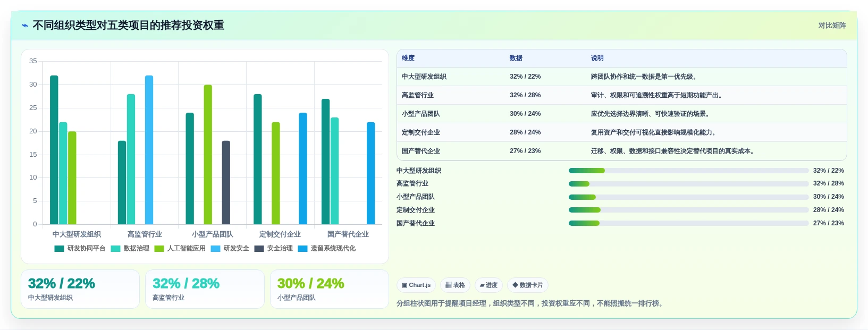Select the 进度 tag chip

[x=488, y=285]
